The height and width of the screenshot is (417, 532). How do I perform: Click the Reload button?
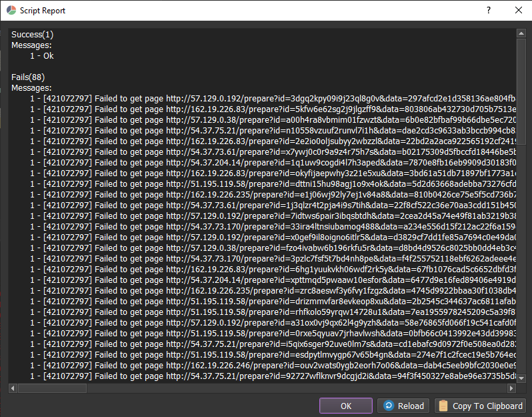403,406
